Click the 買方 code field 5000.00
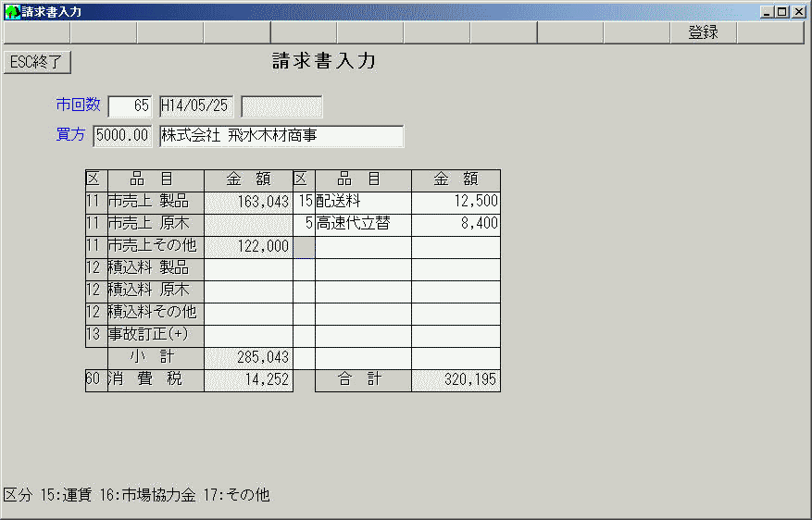The image size is (812, 520). tap(123, 136)
